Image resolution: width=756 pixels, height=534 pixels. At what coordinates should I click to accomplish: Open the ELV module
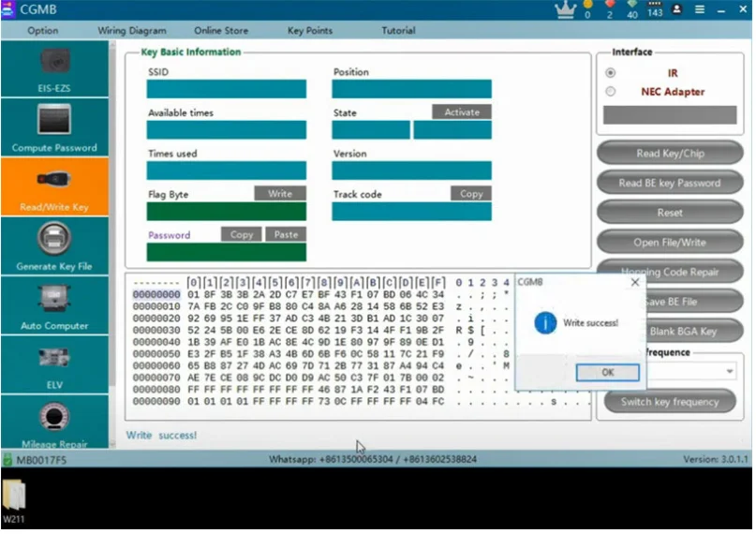(54, 364)
